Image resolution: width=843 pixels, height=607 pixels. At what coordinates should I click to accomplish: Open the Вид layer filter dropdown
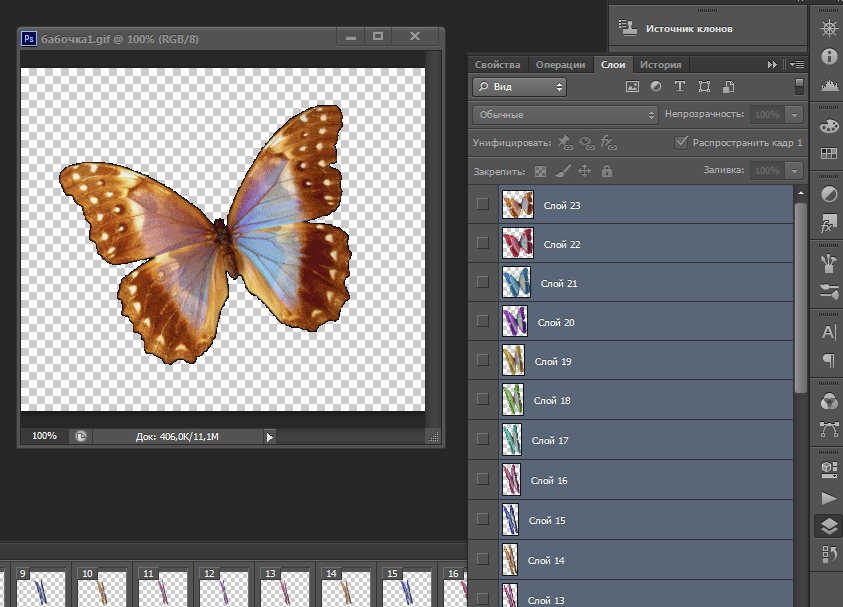519,87
